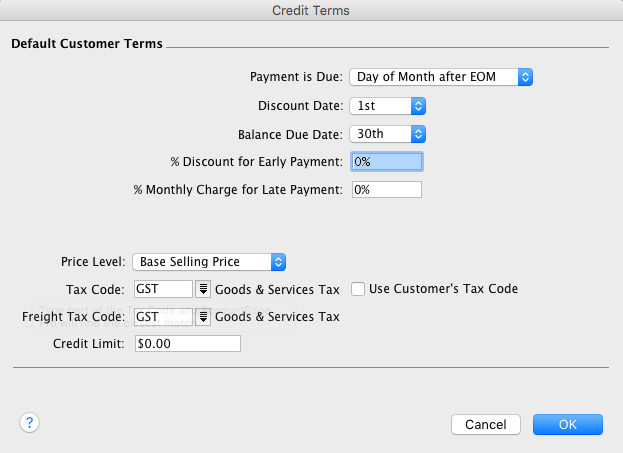Edit the Credit Limit amount field

coord(188,344)
